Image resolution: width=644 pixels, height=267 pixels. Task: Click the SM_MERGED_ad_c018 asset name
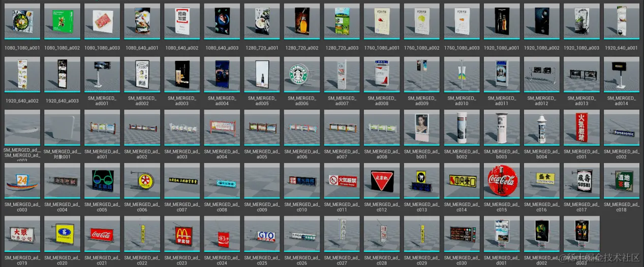(x=622, y=207)
